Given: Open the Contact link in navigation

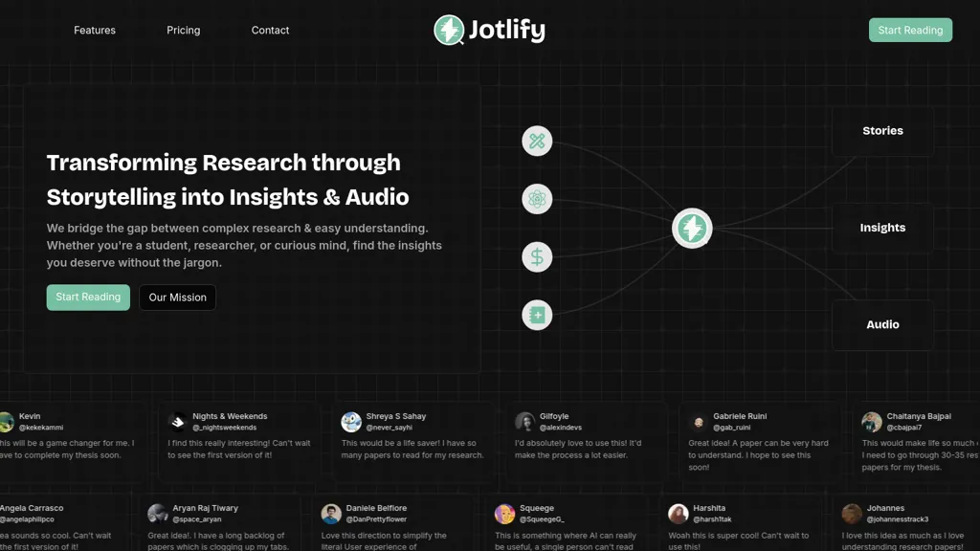Looking at the screenshot, I should [x=270, y=31].
